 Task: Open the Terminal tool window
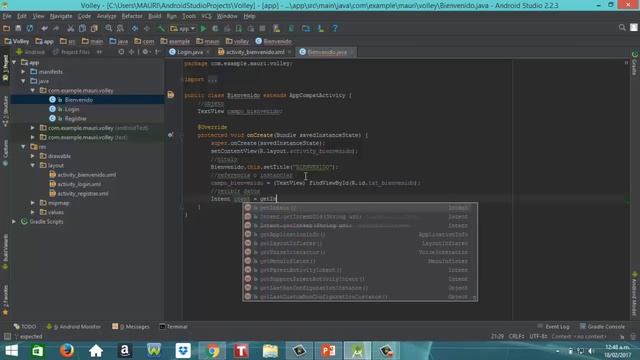click(173, 327)
